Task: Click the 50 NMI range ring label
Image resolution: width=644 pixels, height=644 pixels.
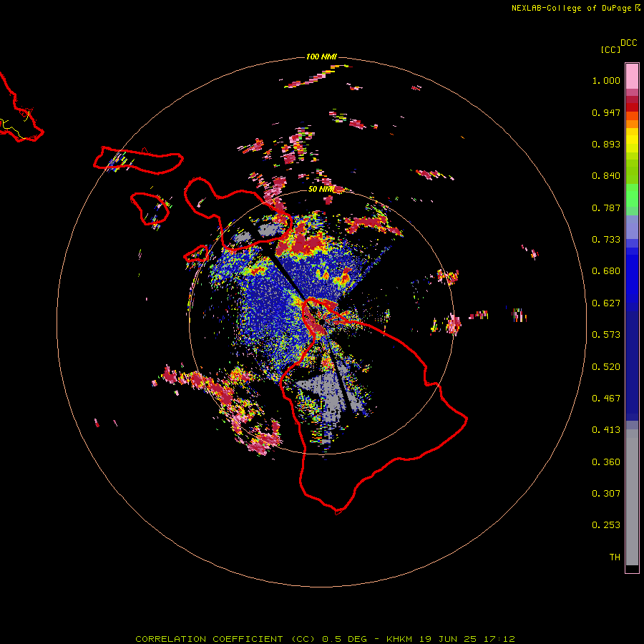Action: pyautogui.click(x=321, y=190)
